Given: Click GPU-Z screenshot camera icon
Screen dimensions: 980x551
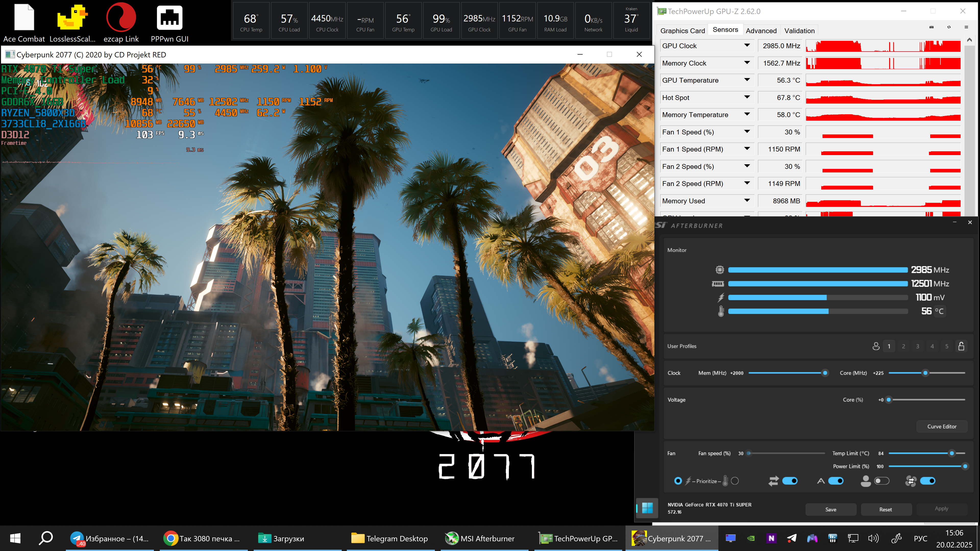Looking at the screenshot, I should (931, 27).
